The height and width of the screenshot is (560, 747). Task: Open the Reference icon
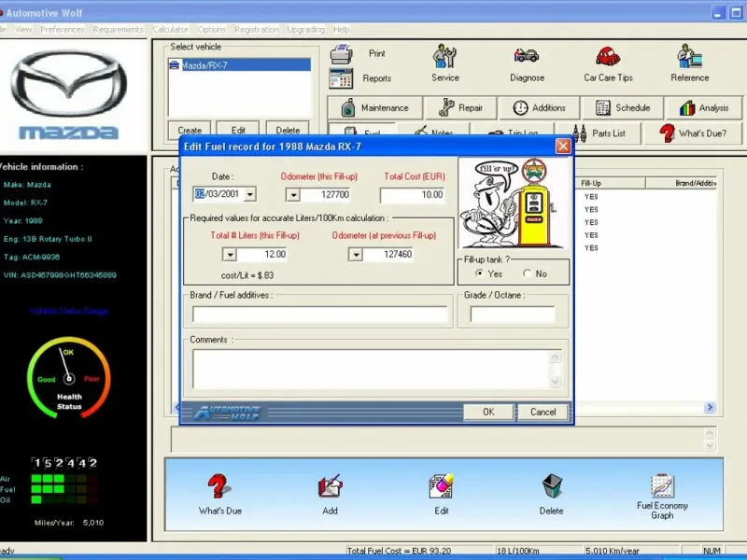click(689, 56)
